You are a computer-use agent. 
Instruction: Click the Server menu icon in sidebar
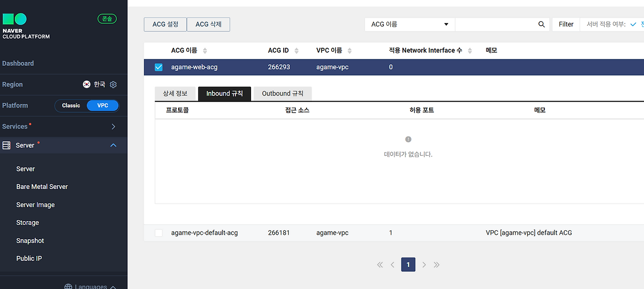click(x=7, y=145)
